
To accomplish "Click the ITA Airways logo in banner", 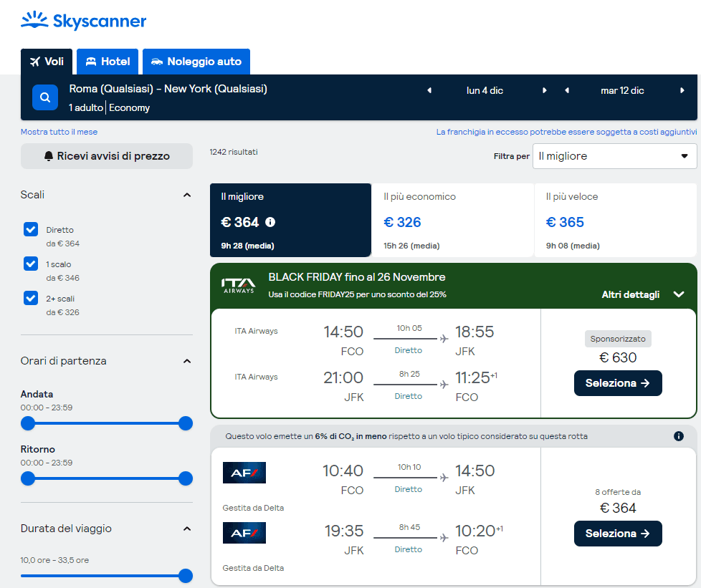I will click(x=239, y=286).
